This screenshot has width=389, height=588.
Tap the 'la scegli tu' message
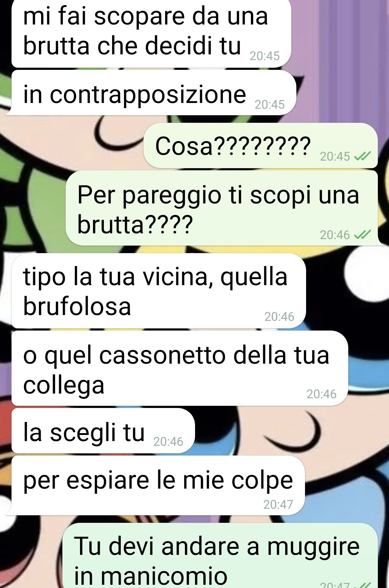(x=103, y=431)
